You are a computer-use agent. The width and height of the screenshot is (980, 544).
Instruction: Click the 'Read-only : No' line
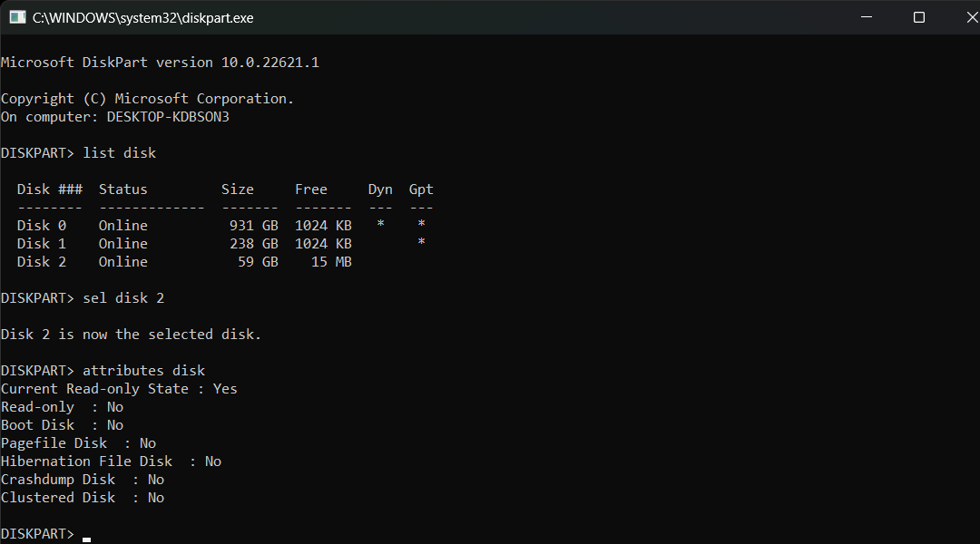click(63, 406)
